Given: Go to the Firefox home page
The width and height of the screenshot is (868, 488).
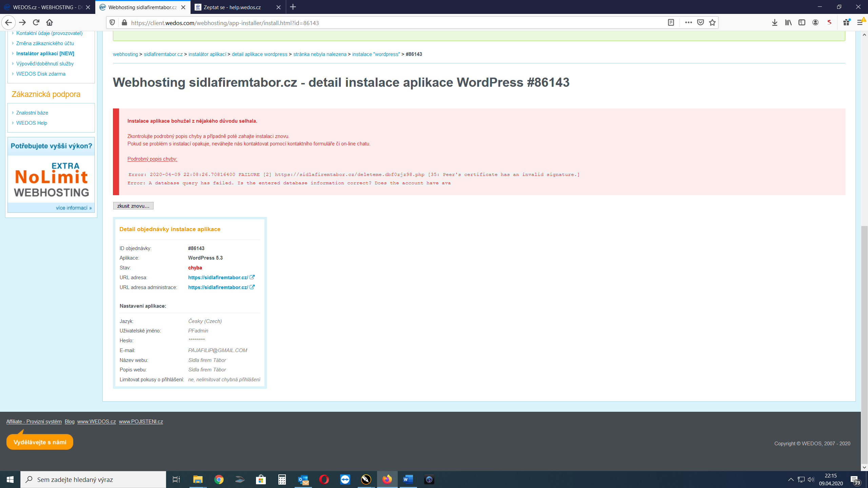Looking at the screenshot, I should pos(50,23).
